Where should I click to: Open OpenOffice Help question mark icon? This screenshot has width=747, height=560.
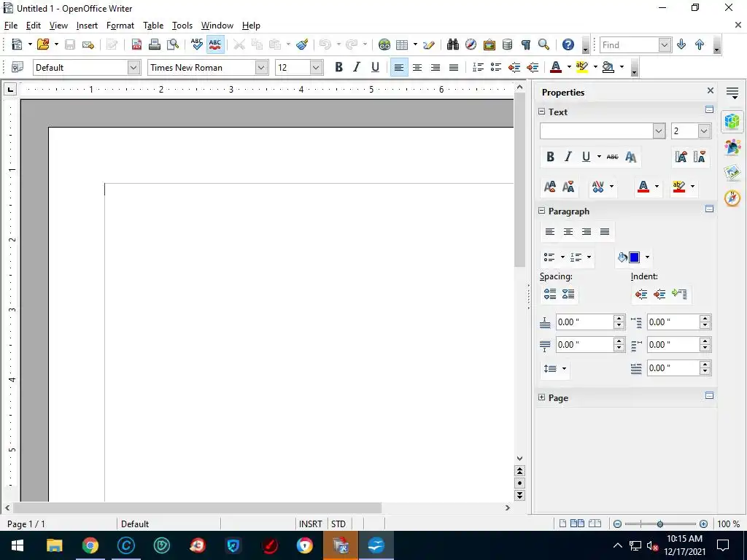(568, 44)
